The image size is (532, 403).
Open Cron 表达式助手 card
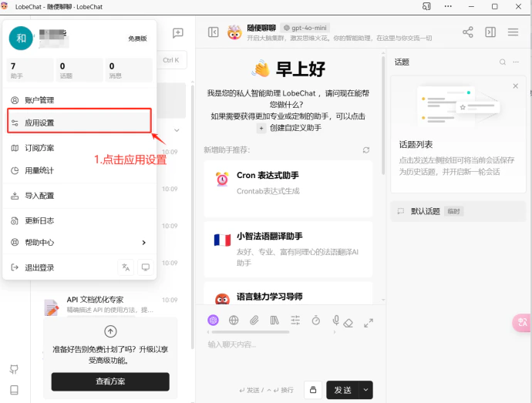tap(288, 189)
